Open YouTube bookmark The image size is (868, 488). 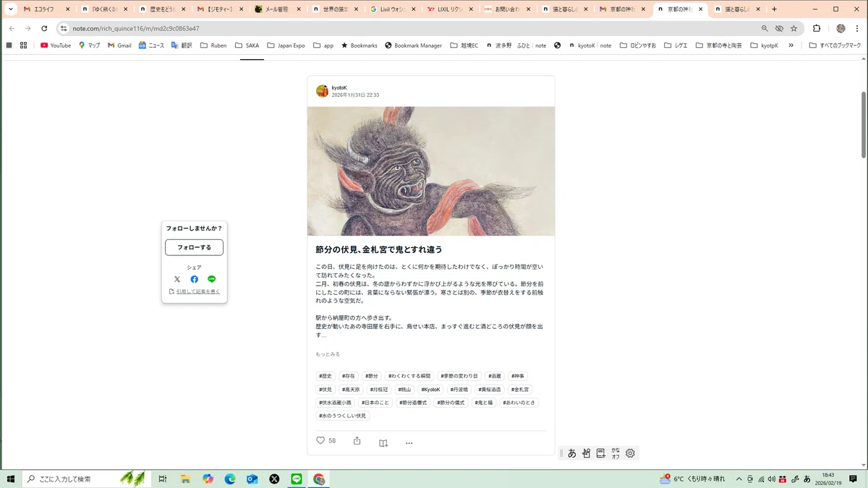tap(56, 45)
